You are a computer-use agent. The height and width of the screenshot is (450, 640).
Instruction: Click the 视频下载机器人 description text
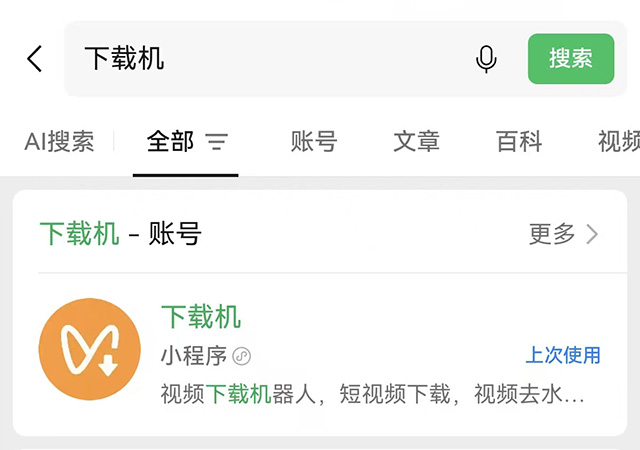pyautogui.click(x=372, y=394)
